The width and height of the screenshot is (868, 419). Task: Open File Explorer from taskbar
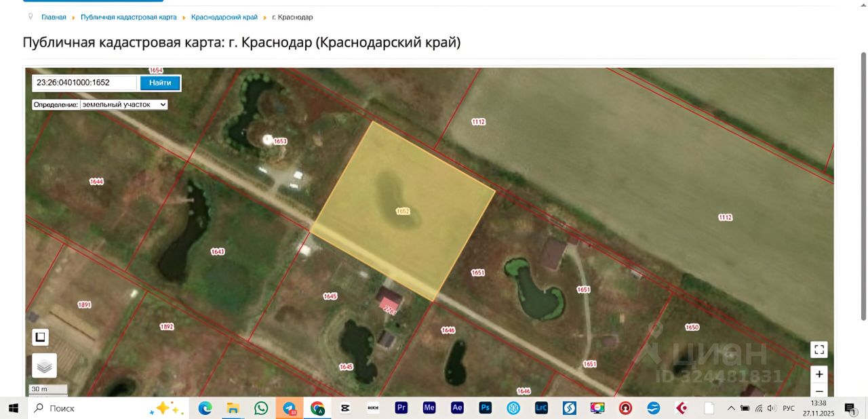point(233,408)
